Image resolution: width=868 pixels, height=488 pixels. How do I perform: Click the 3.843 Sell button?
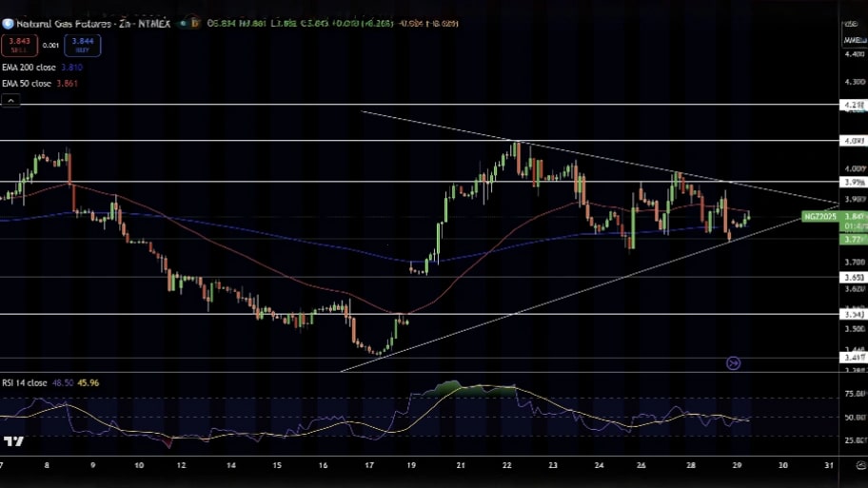tap(19, 44)
